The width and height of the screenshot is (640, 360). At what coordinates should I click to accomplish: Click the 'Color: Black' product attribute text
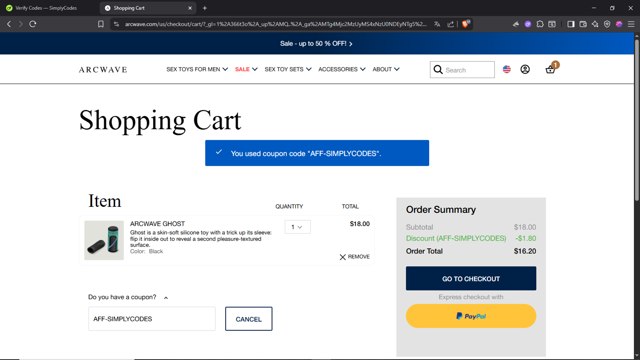pos(146,251)
